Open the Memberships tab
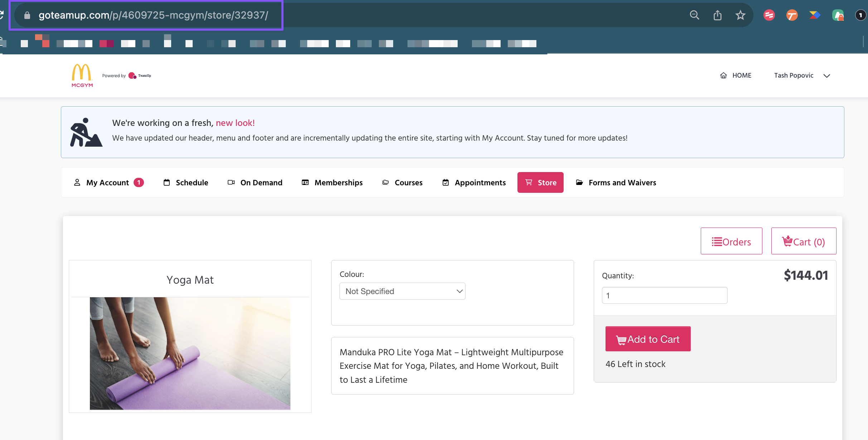The width and height of the screenshot is (868, 440). point(332,182)
